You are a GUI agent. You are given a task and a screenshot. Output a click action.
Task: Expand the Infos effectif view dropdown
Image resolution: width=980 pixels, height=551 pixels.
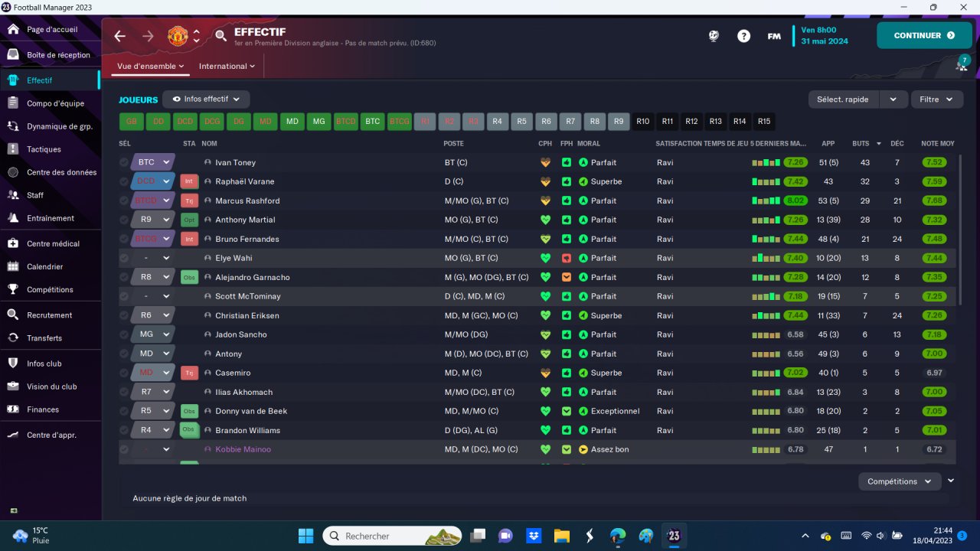[206, 99]
